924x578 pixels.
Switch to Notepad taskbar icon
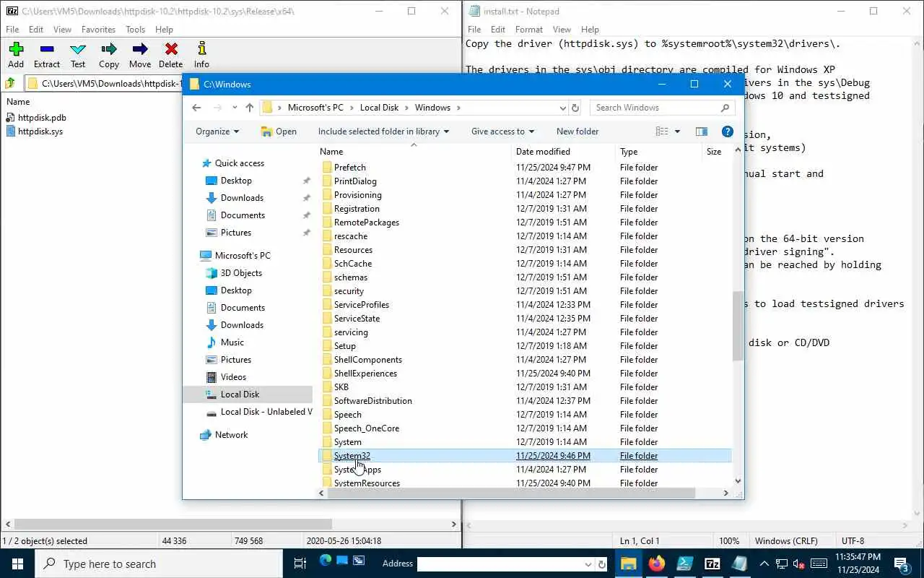point(740,564)
